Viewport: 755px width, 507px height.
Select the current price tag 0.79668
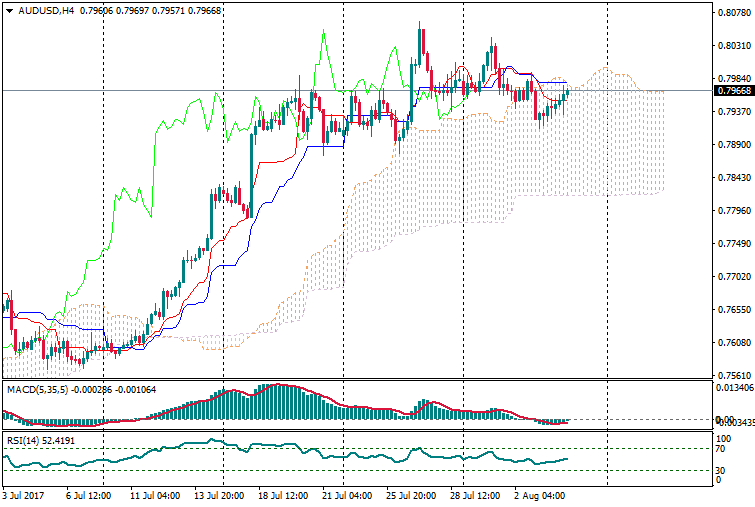pyautogui.click(x=734, y=91)
